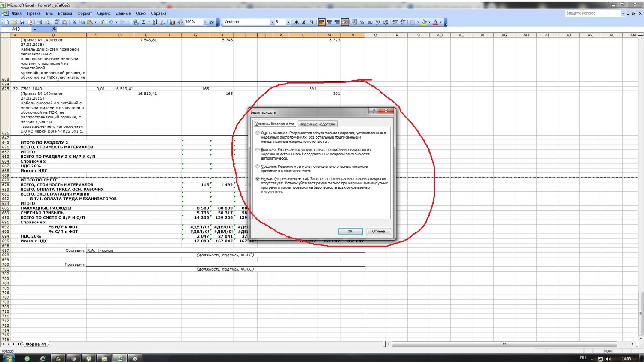Copy the selection using the toolbar icon
Screen dimensions: 644x362
(82, 22)
